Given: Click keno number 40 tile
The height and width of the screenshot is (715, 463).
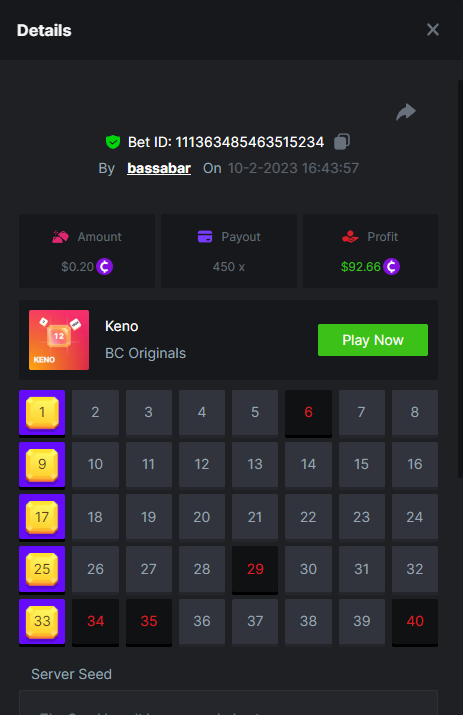Looking at the screenshot, I should coord(415,622).
